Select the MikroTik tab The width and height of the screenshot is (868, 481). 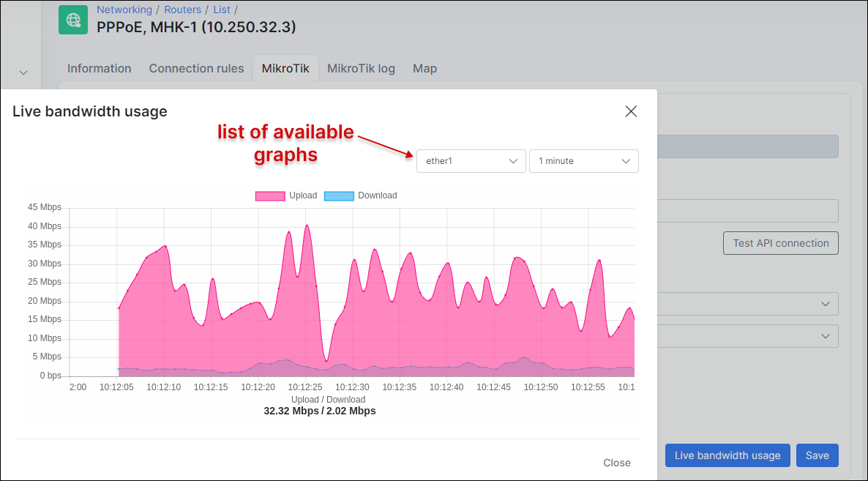click(285, 69)
